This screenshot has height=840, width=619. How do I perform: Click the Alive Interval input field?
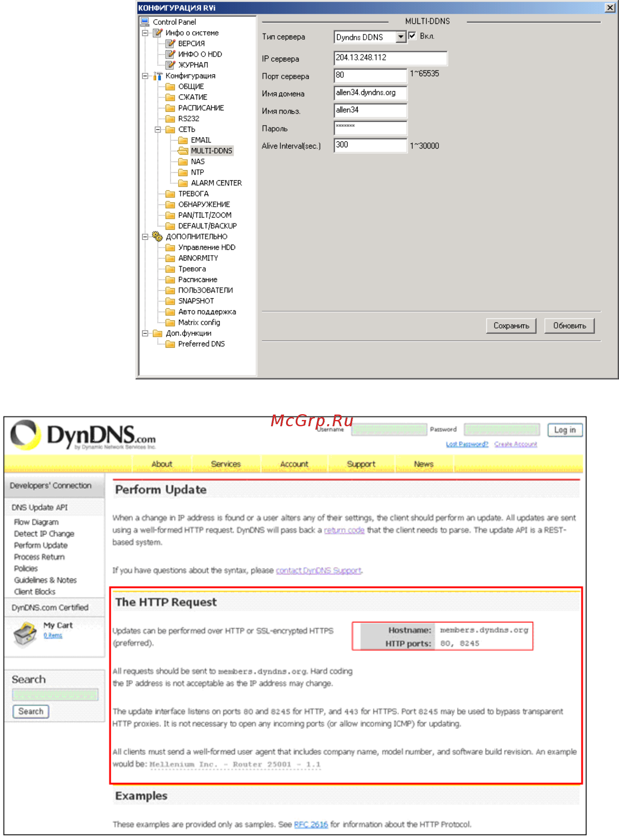pos(370,145)
